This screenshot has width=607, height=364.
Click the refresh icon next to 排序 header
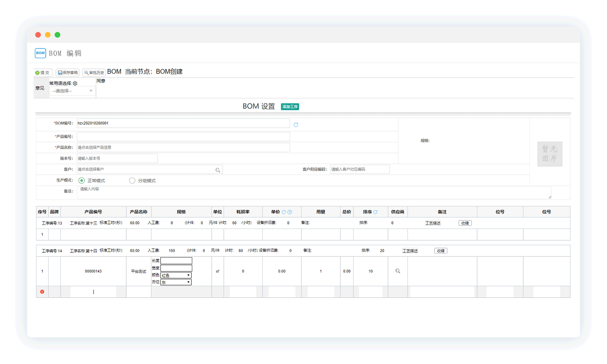click(376, 212)
